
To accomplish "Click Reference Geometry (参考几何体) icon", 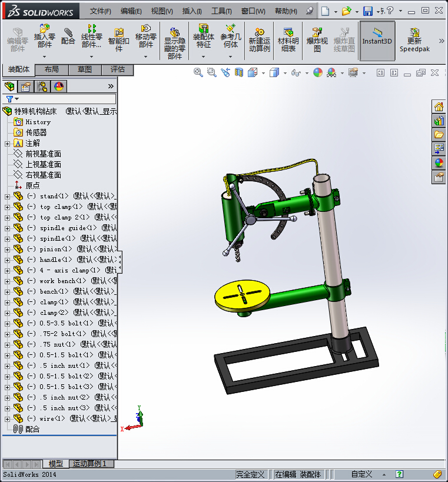I will click(x=231, y=36).
